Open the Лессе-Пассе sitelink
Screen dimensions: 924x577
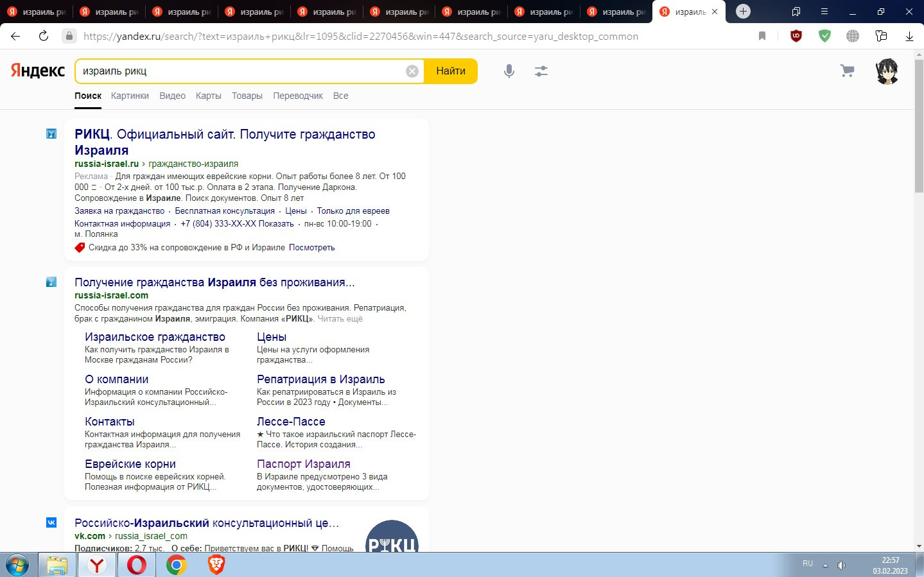(291, 422)
